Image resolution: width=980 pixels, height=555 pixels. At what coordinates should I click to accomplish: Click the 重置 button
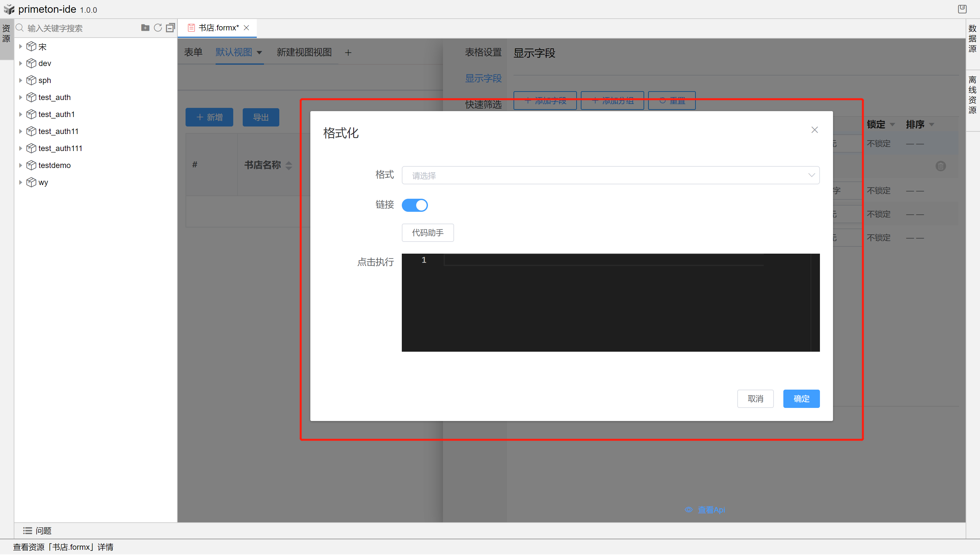[x=672, y=101]
